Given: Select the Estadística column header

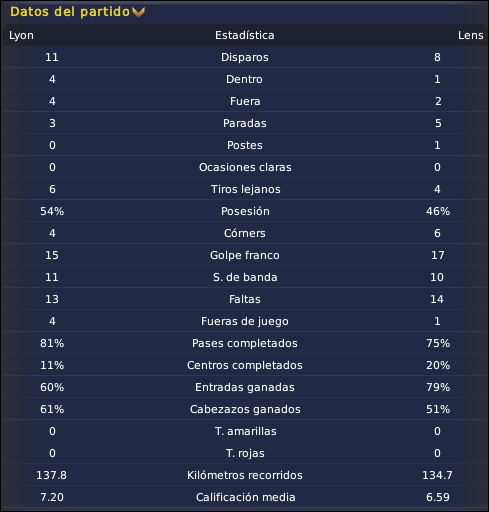Looking at the screenshot, I should point(245,35).
